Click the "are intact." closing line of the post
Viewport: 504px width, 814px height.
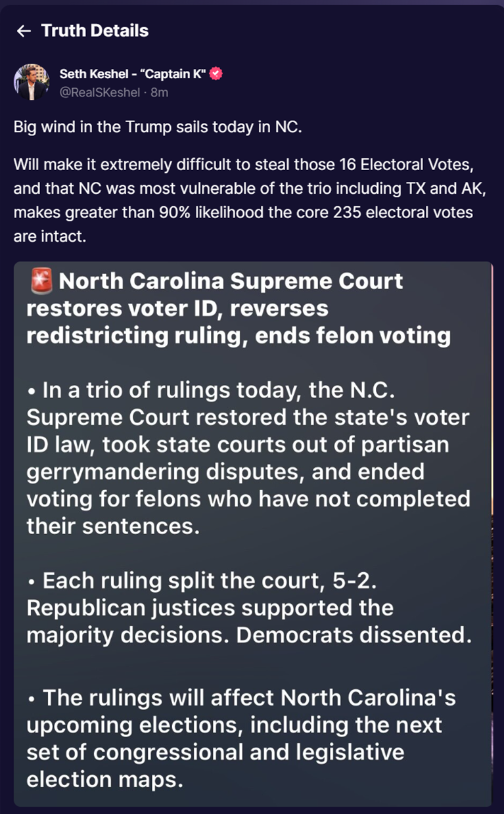coord(50,237)
